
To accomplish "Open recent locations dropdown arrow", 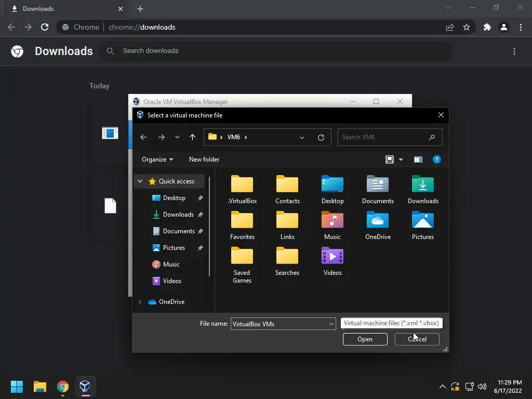I will pyautogui.click(x=177, y=137).
